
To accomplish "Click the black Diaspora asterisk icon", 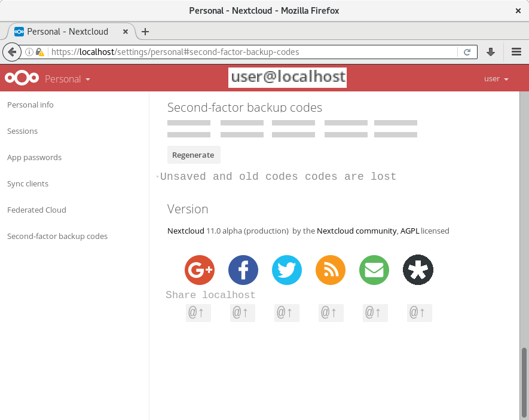I will (418, 269).
